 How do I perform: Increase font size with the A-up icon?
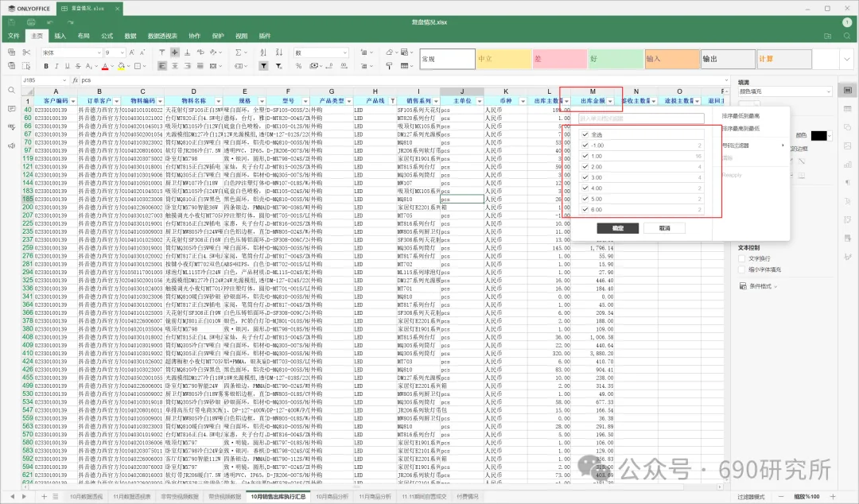[131, 52]
